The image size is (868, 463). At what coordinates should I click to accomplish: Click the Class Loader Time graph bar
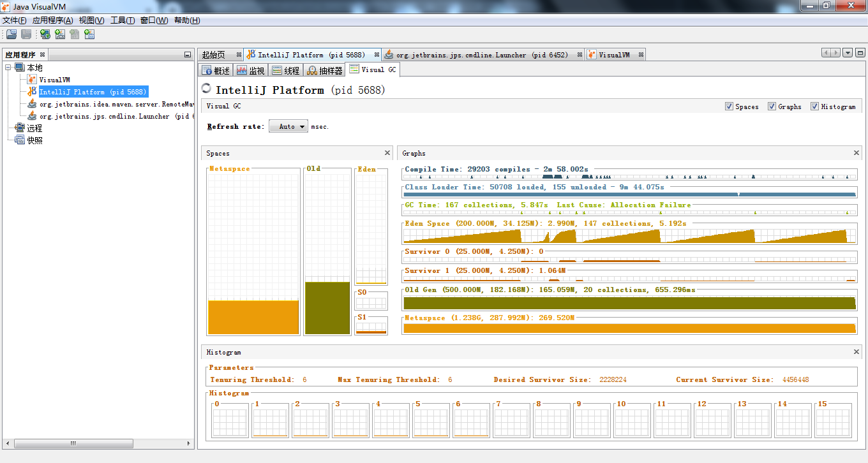pos(629,195)
